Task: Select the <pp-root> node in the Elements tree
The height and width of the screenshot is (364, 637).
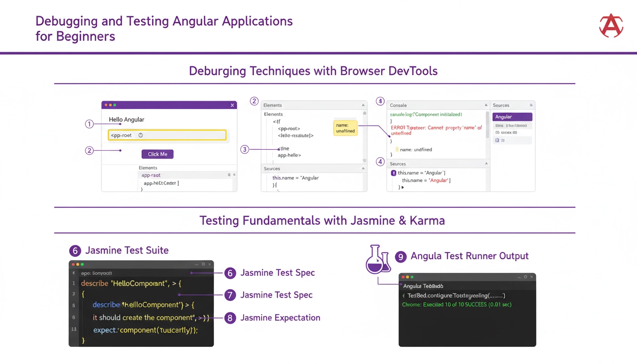Action: [x=289, y=128]
